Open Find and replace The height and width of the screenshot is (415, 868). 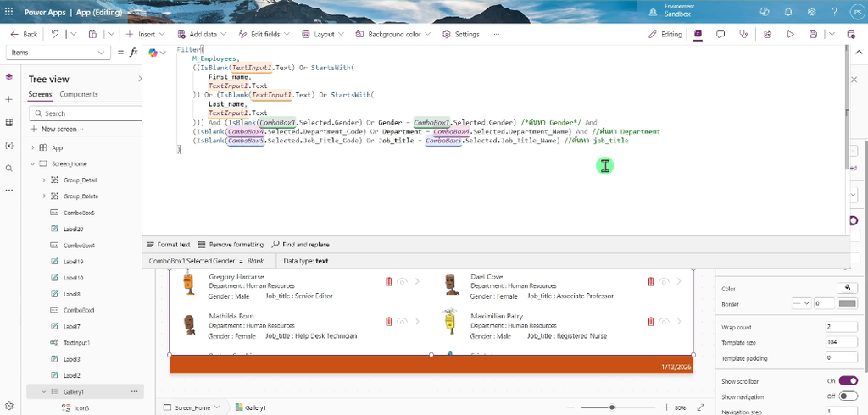tap(301, 245)
